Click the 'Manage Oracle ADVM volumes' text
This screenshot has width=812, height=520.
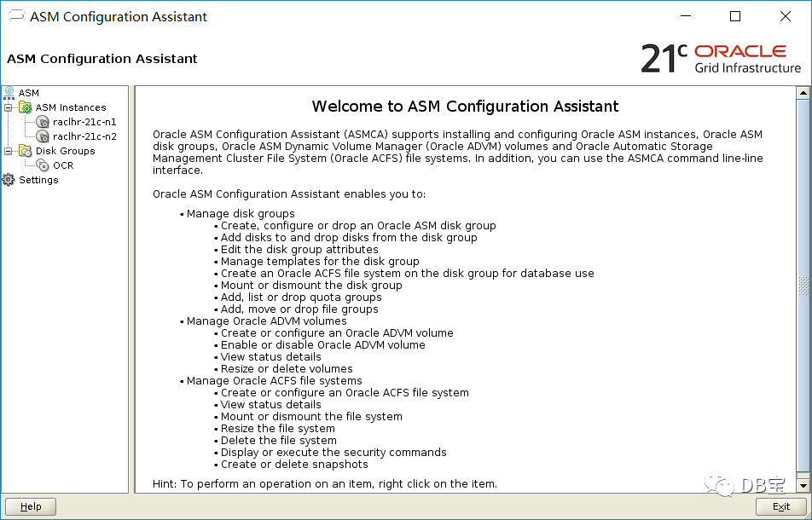tap(267, 321)
